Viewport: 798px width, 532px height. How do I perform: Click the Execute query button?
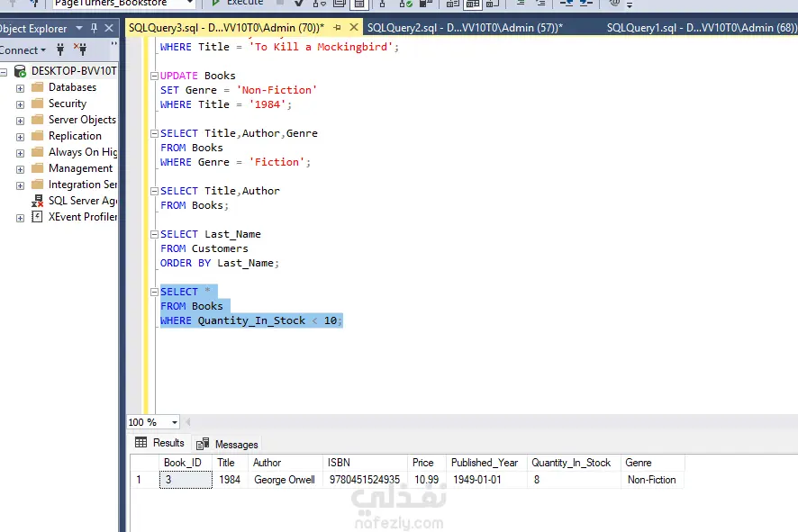tap(238, 3)
